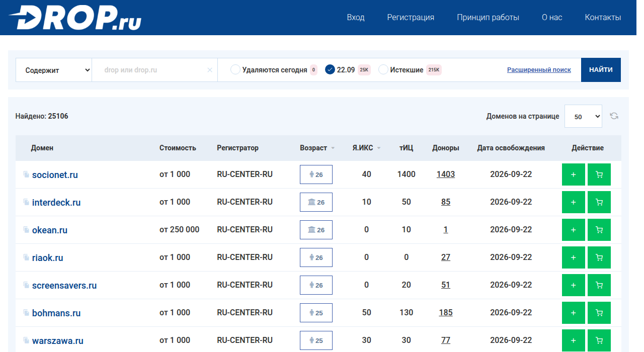View the 1403 donors link for socionet.ru
The height and width of the screenshot is (352, 644).
click(446, 174)
